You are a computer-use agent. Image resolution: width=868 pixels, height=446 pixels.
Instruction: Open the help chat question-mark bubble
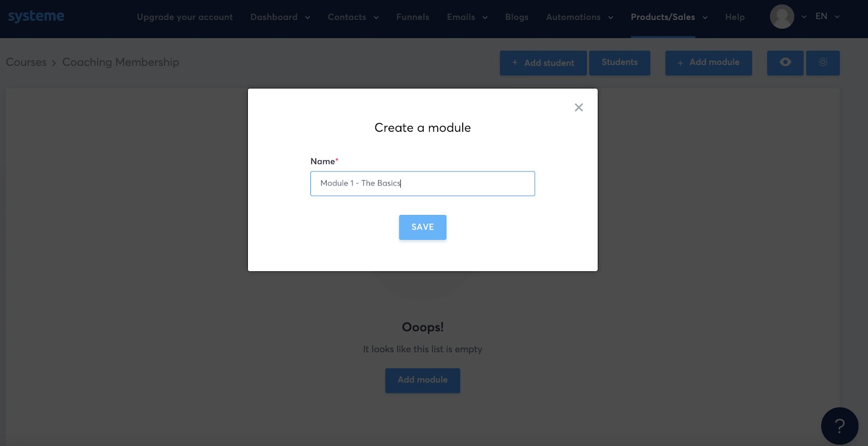coord(839,426)
